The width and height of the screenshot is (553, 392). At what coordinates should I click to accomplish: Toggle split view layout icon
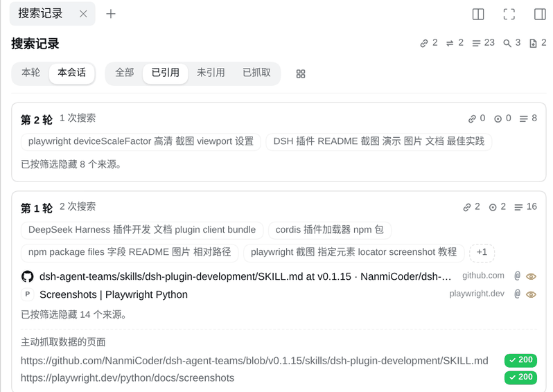coord(478,14)
